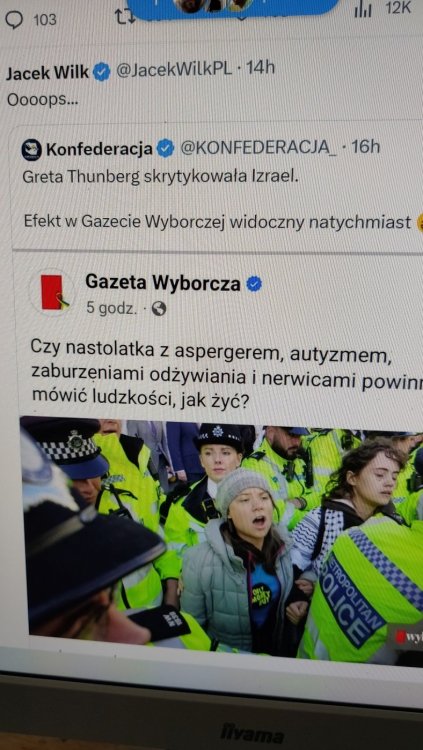Click the globe public-visibility icon
Viewport: 423px width, 750px height.
click(x=159, y=309)
